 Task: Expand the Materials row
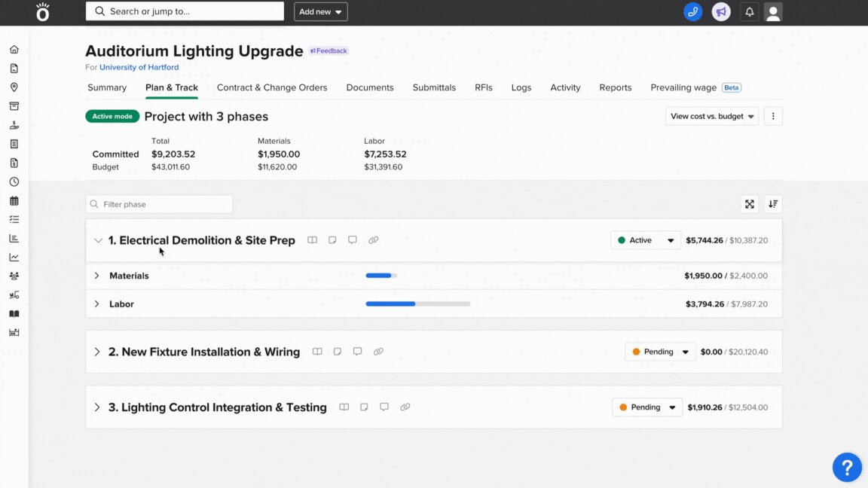tap(97, 276)
